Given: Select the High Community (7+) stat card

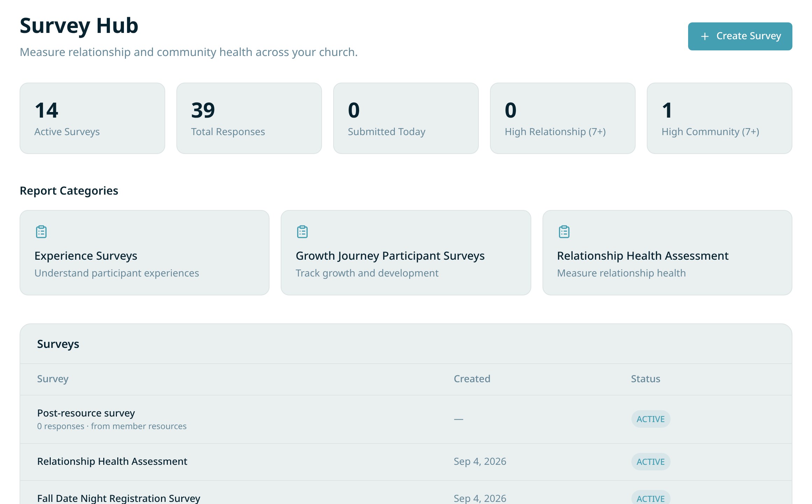Looking at the screenshot, I should pyautogui.click(x=720, y=118).
